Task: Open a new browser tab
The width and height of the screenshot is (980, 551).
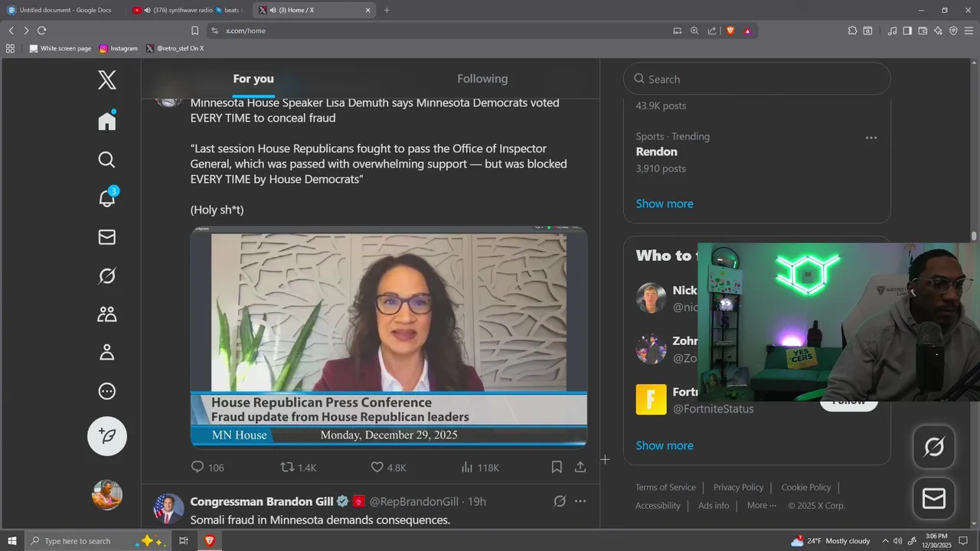Action: [387, 10]
